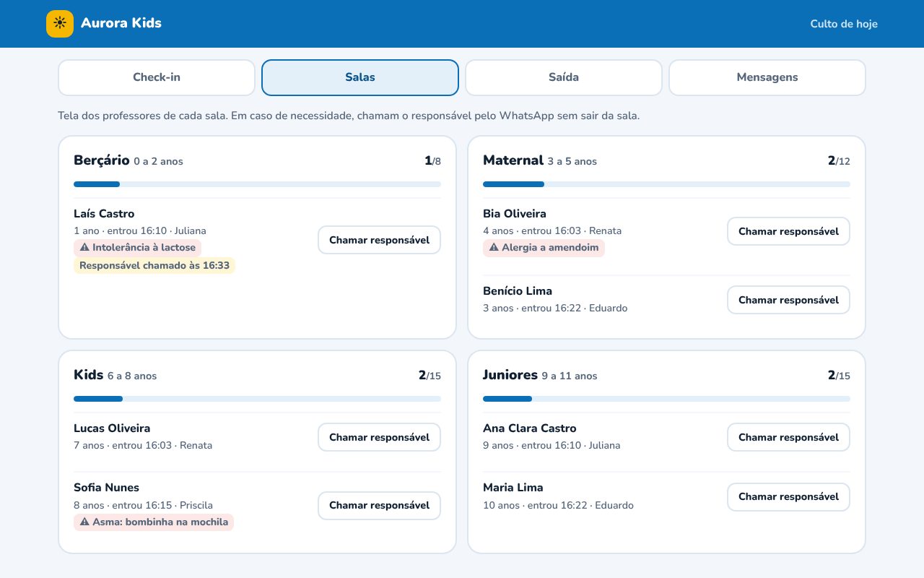The width and height of the screenshot is (924, 578).
Task: Click the warning icon on Intolerância à lactose
Action: click(x=84, y=248)
